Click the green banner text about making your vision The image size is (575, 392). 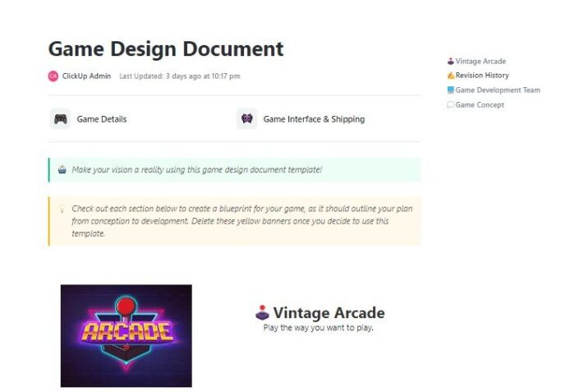[197, 169]
